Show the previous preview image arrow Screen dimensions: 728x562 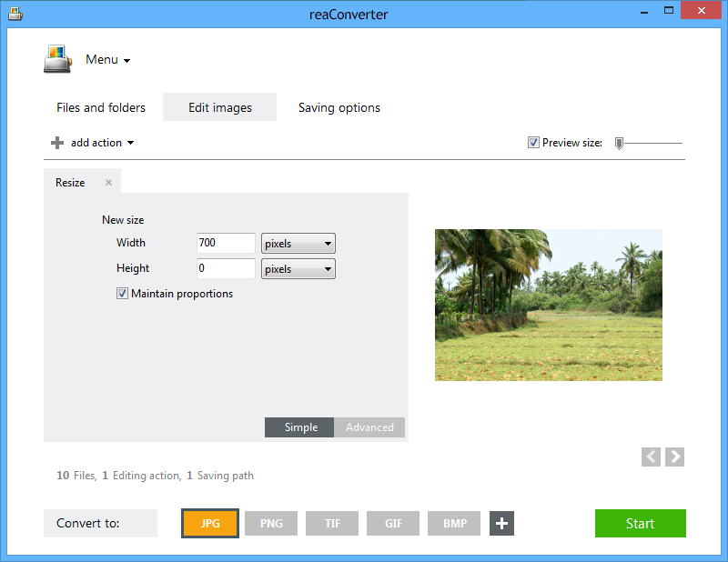(651, 457)
